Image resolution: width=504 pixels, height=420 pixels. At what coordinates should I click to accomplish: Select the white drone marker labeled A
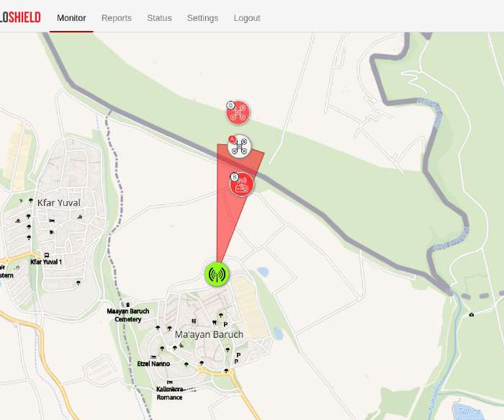coord(239,146)
